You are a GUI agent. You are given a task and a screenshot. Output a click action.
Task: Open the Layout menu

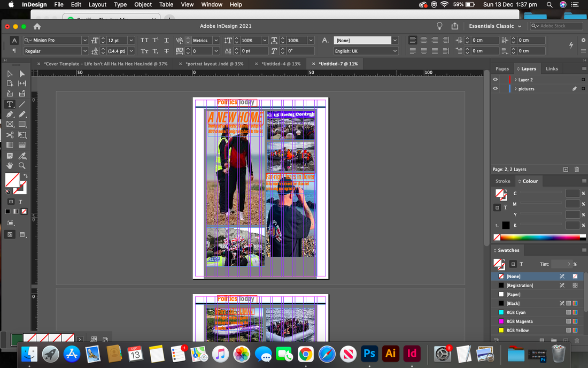point(97,4)
